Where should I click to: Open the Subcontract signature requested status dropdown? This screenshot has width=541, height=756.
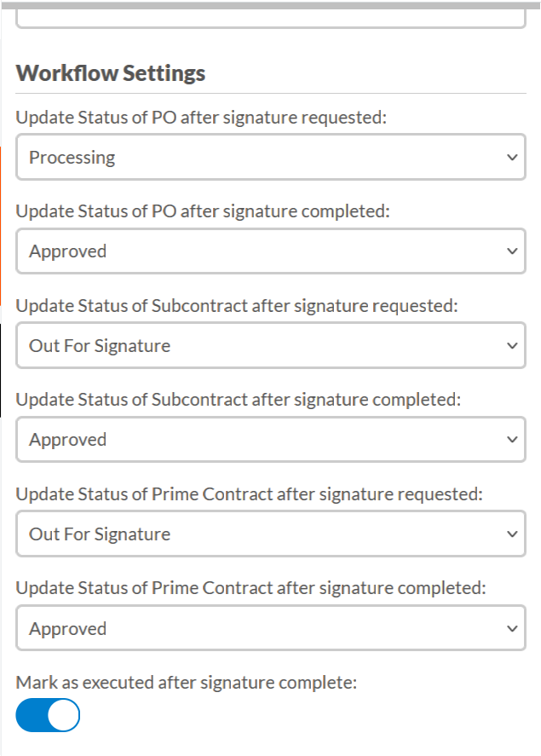270,345
